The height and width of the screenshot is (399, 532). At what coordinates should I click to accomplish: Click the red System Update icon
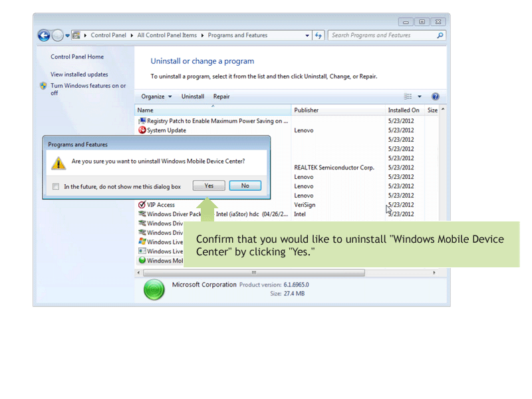coord(142,130)
